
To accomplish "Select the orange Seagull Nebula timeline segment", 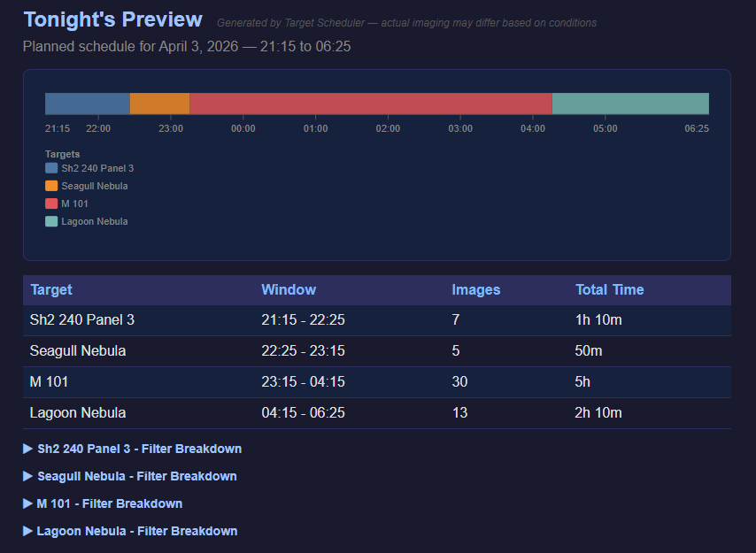I will [x=159, y=104].
